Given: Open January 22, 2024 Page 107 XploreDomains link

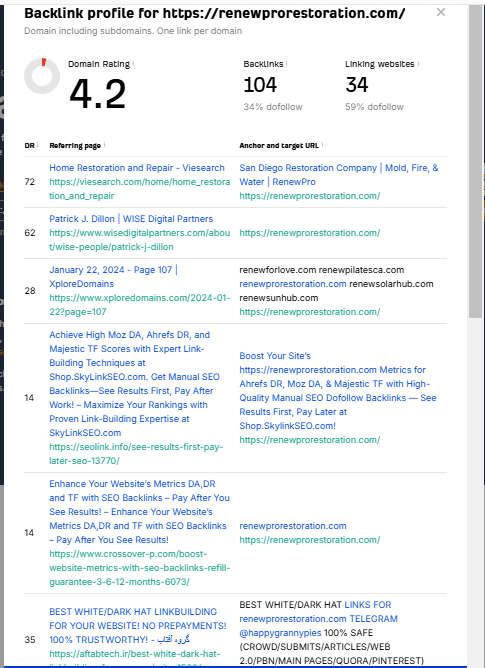Looking at the screenshot, I should coord(113,277).
